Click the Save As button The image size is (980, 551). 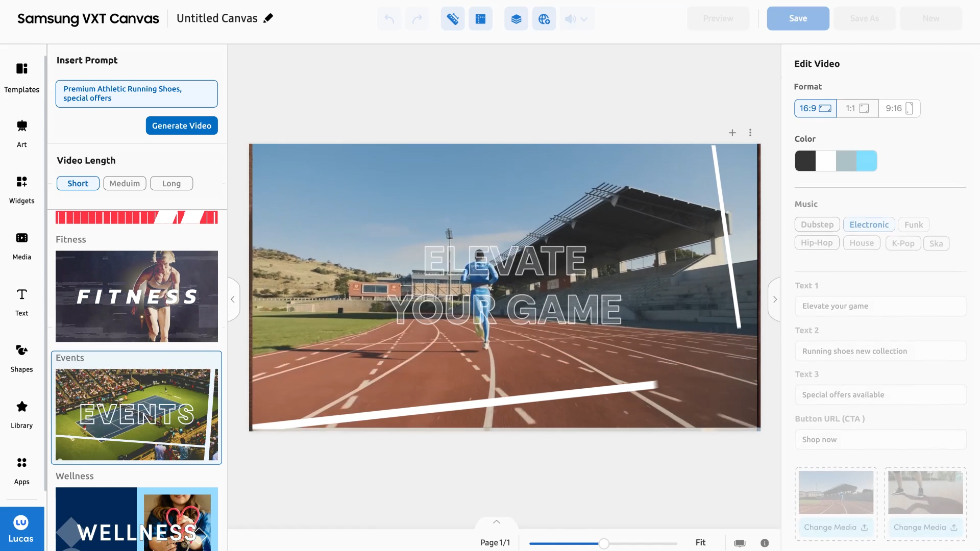[865, 18]
